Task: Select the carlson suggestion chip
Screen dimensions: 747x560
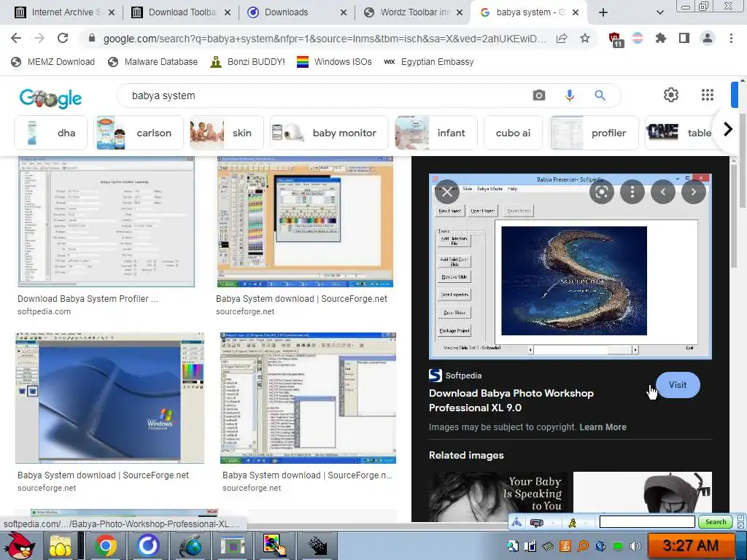Action: pyautogui.click(x=139, y=133)
